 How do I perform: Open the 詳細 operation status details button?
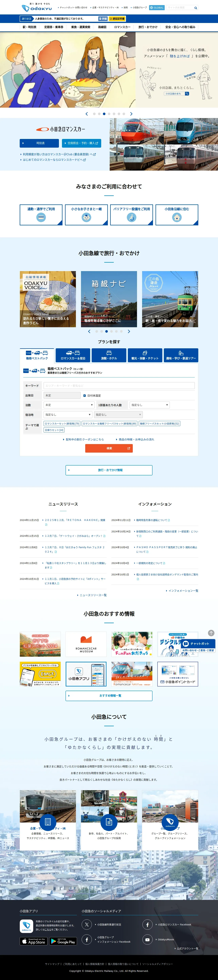point(103,19)
